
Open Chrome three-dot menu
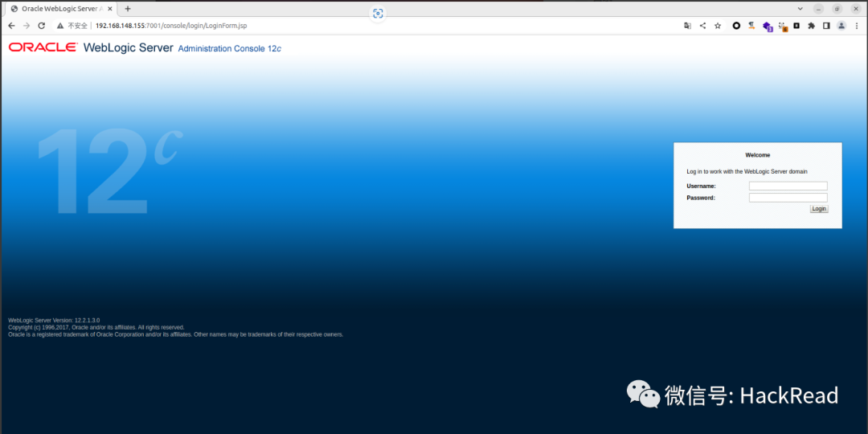coord(857,26)
